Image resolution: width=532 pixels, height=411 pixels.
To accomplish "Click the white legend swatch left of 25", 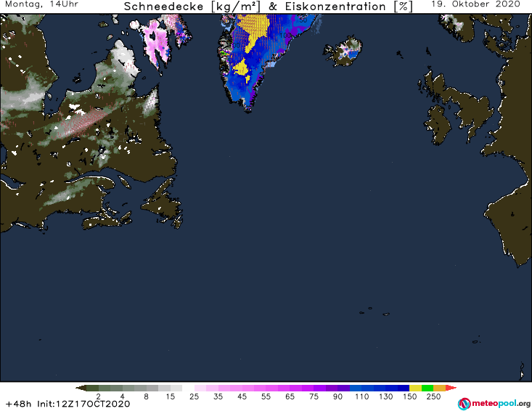I will [188, 388].
